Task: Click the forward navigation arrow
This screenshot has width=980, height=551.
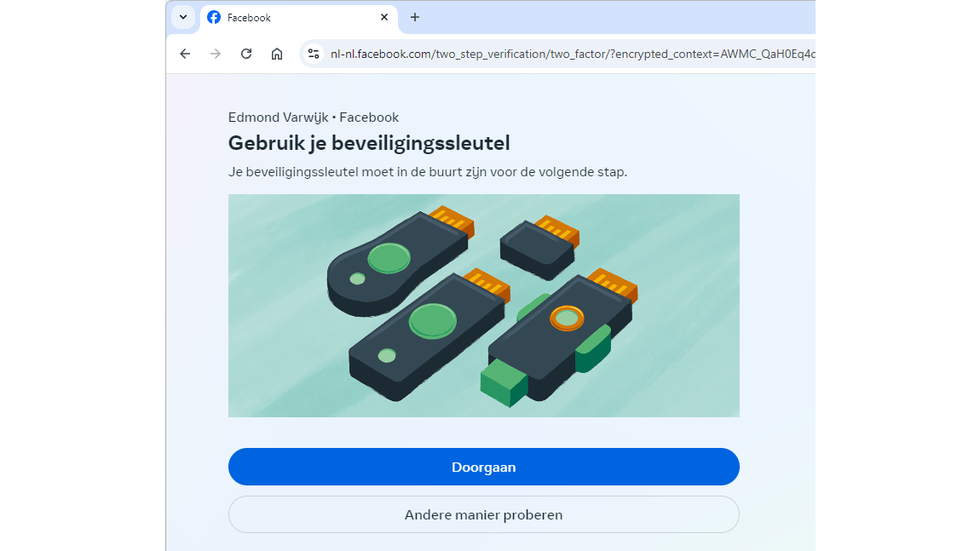Action: point(216,54)
